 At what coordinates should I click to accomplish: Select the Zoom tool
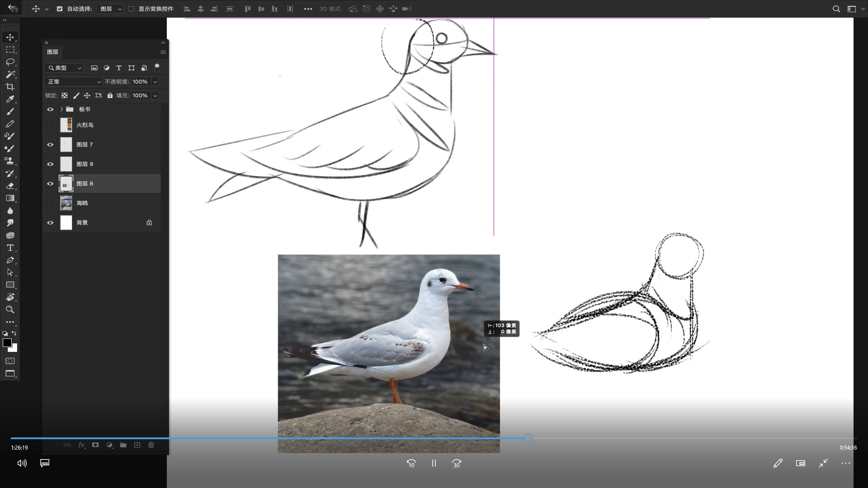click(x=10, y=310)
